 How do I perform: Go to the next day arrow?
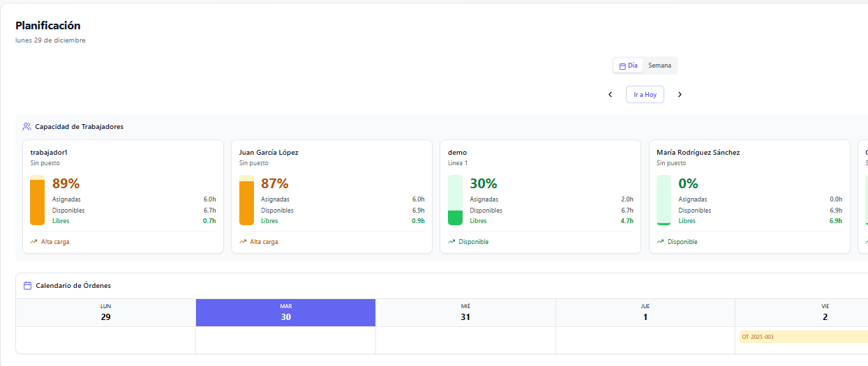click(x=680, y=94)
